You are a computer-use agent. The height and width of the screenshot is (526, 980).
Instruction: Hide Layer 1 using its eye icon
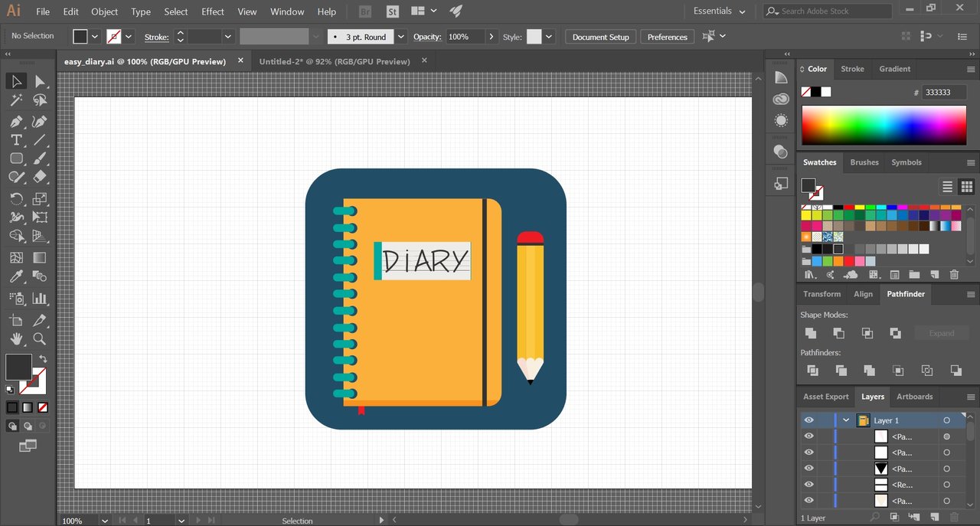coord(808,420)
